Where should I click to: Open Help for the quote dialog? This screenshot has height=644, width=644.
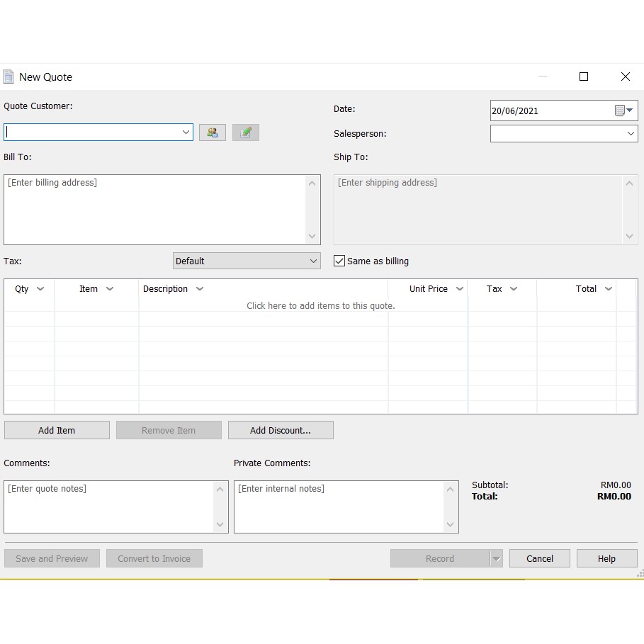tap(606, 558)
